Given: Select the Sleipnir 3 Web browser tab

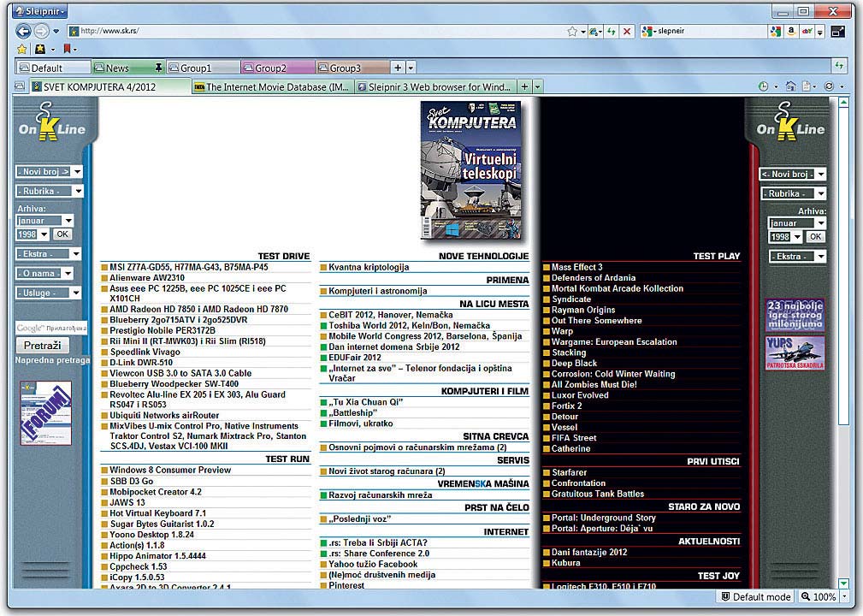Looking at the screenshot, I should pyautogui.click(x=434, y=86).
